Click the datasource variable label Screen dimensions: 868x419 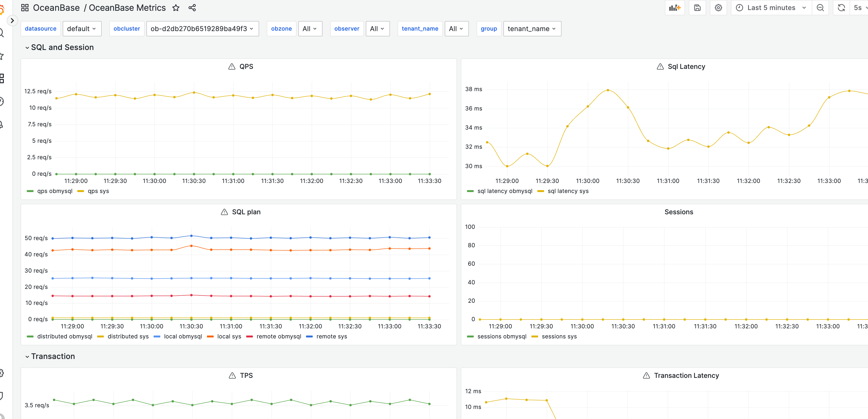point(40,29)
